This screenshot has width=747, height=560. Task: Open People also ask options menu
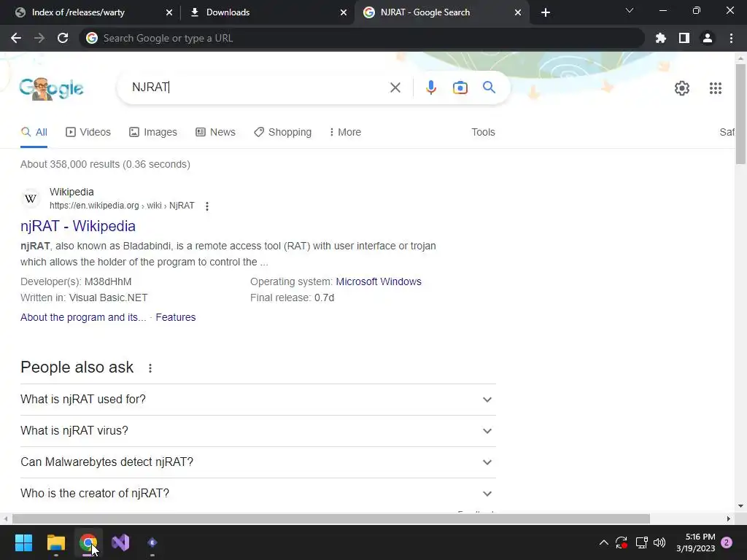[150, 368]
